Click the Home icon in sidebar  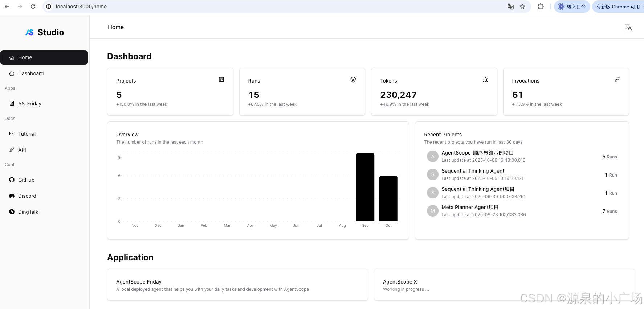click(12, 57)
